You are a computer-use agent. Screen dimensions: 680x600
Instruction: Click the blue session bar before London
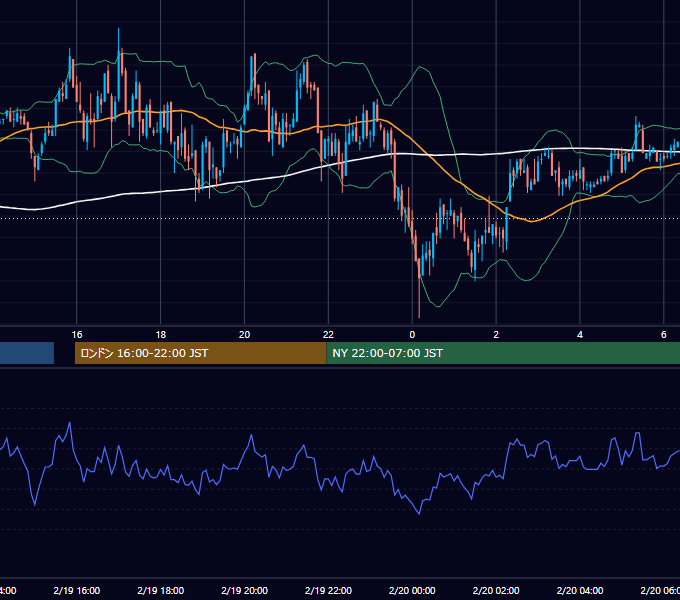coord(27,353)
